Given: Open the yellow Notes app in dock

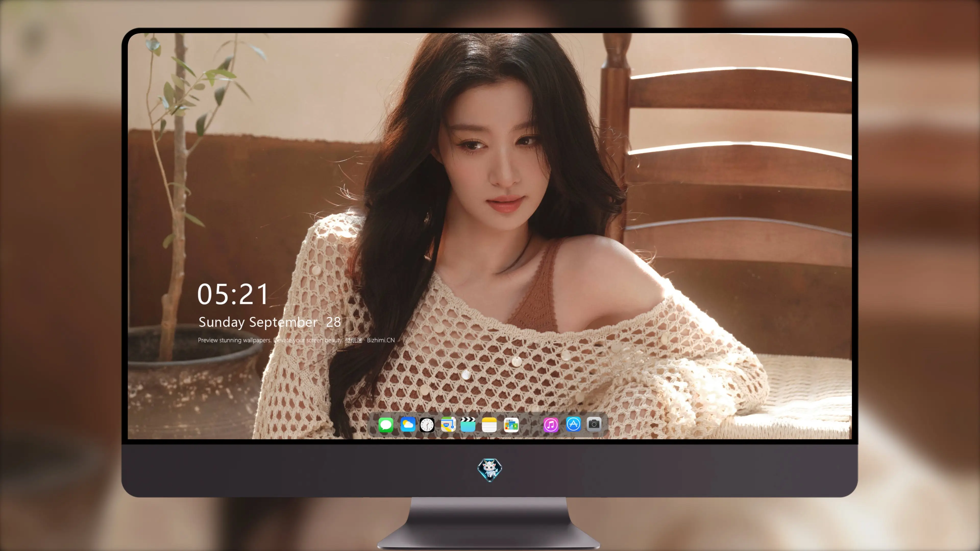Looking at the screenshot, I should 489,424.
